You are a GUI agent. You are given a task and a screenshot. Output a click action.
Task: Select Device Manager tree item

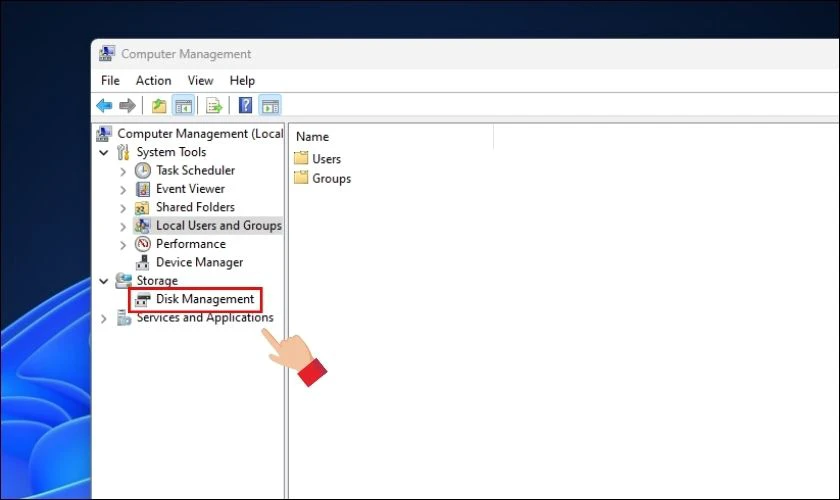pyautogui.click(x=199, y=262)
